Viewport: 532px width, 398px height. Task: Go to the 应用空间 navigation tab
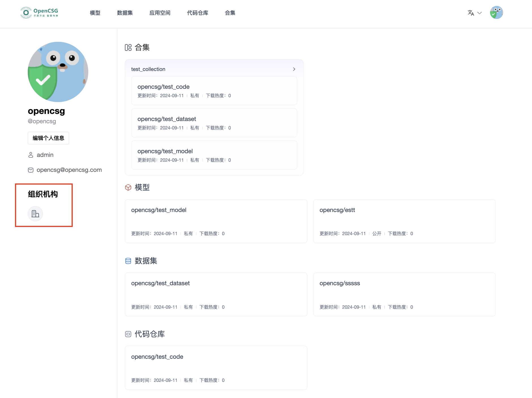point(160,13)
